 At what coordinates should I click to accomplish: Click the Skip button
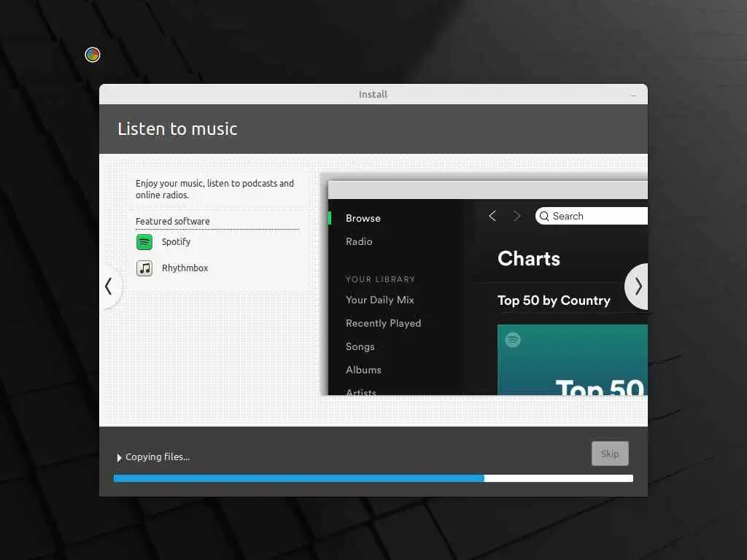pos(610,454)
